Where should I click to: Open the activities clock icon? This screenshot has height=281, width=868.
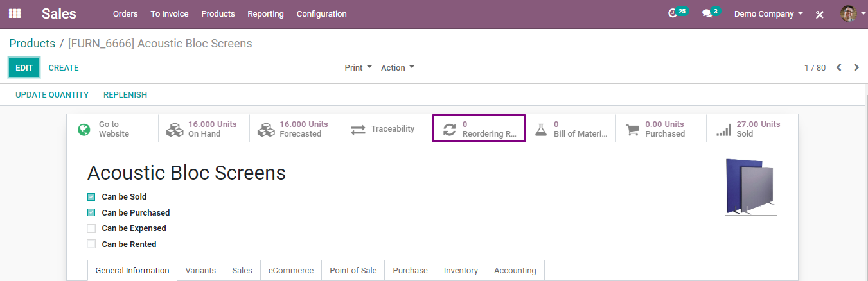coord(673,13)
